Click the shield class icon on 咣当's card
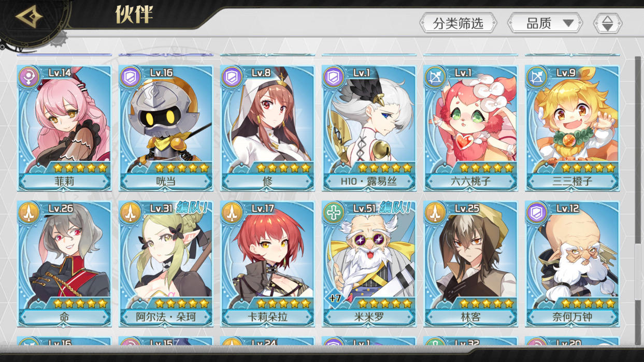 tap(131, 77)
